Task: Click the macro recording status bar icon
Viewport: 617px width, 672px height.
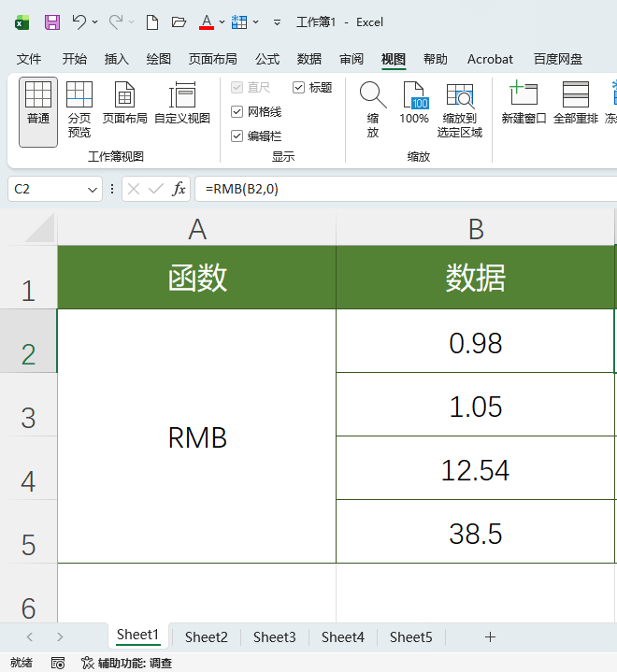Action: click(58, 663)
